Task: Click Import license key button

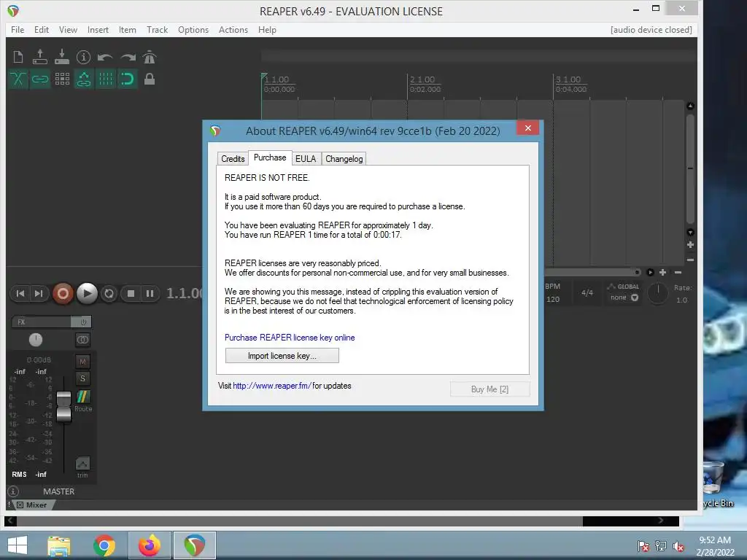Action: point(282,356)
